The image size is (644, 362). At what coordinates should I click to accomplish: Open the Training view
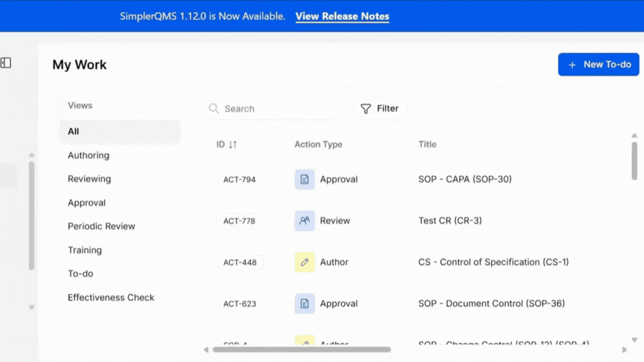pos(85,250)
